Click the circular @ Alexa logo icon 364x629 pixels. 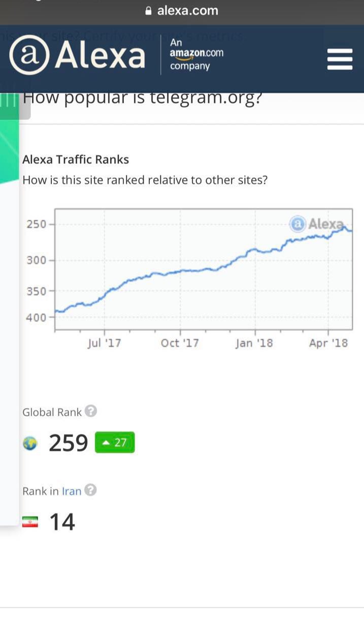[x=28, y=56]
